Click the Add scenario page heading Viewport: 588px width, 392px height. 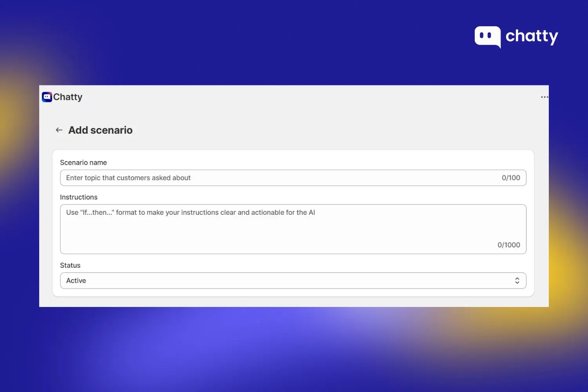100,130
